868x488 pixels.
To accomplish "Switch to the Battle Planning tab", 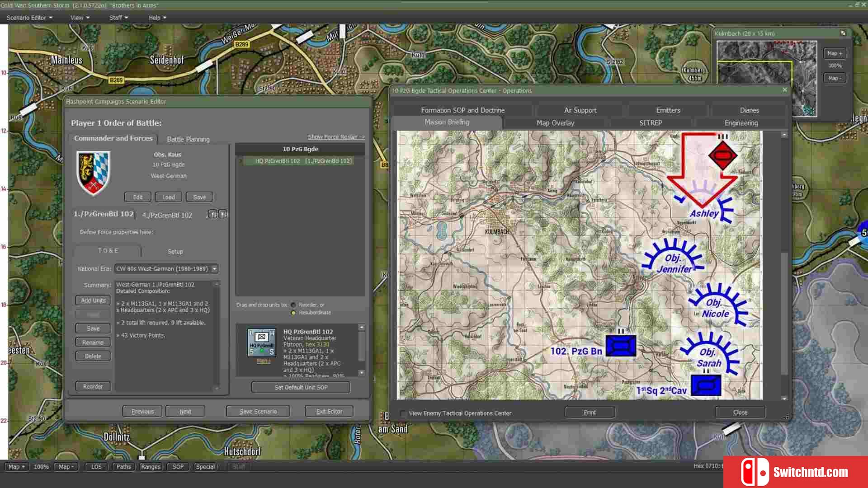I will (188, 139).
